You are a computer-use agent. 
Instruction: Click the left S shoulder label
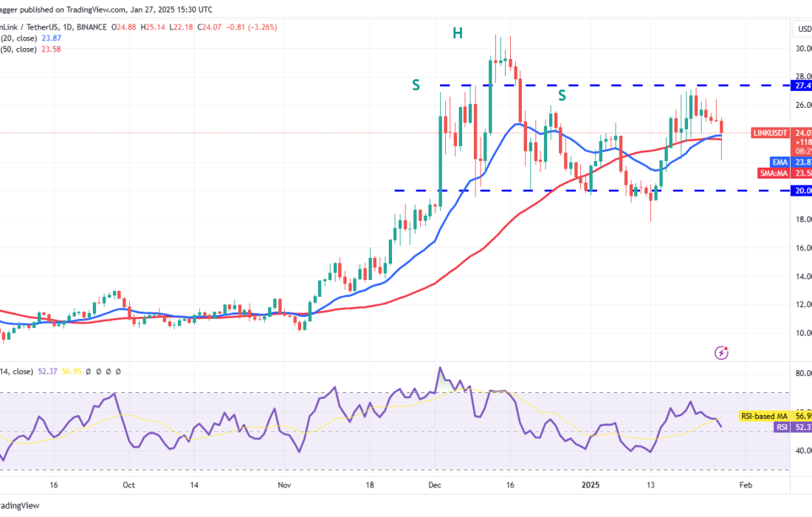[416, 86]
